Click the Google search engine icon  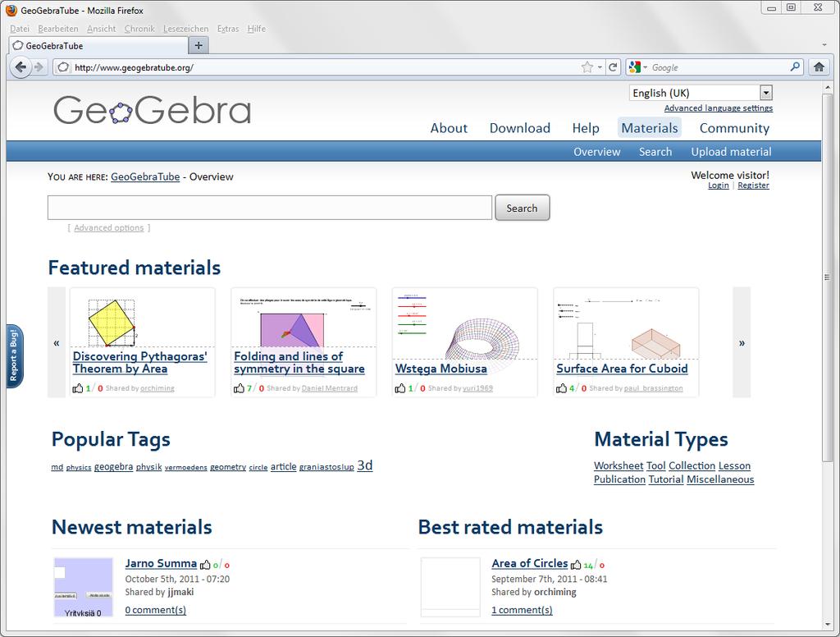(635, 67)
